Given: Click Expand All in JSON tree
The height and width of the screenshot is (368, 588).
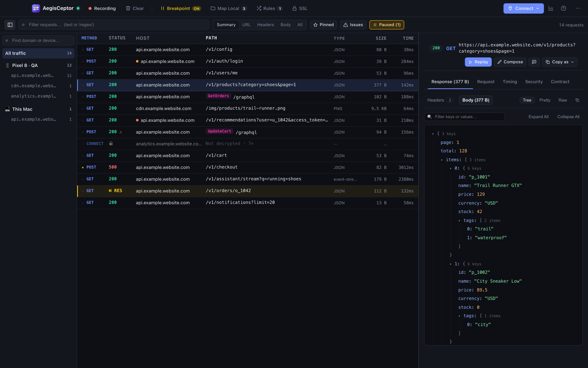Looking at the screenshot, I should 538,117.
